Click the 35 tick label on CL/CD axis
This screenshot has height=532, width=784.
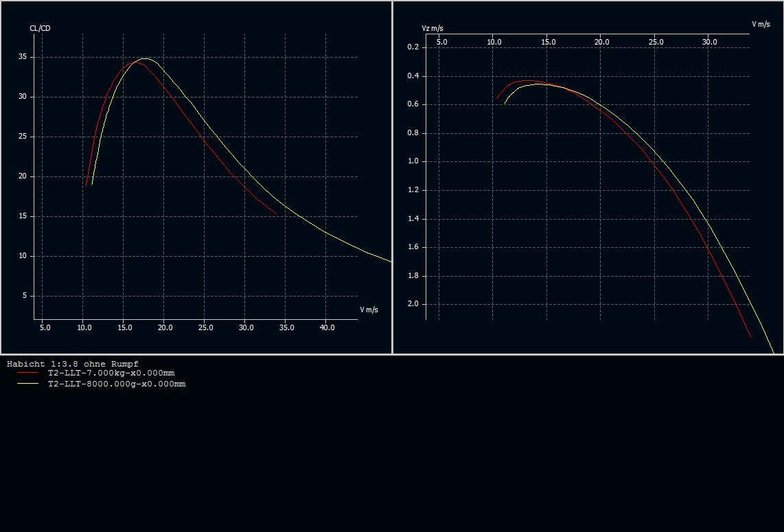(x=23, y=57)
